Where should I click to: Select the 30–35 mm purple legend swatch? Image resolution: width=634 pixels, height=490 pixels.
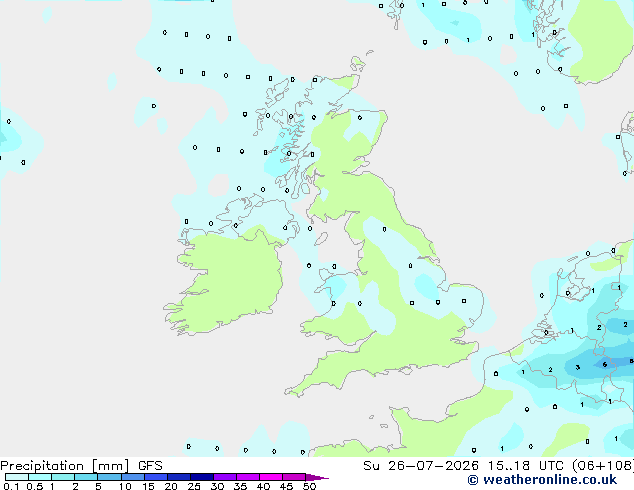[x=225, y=477]
